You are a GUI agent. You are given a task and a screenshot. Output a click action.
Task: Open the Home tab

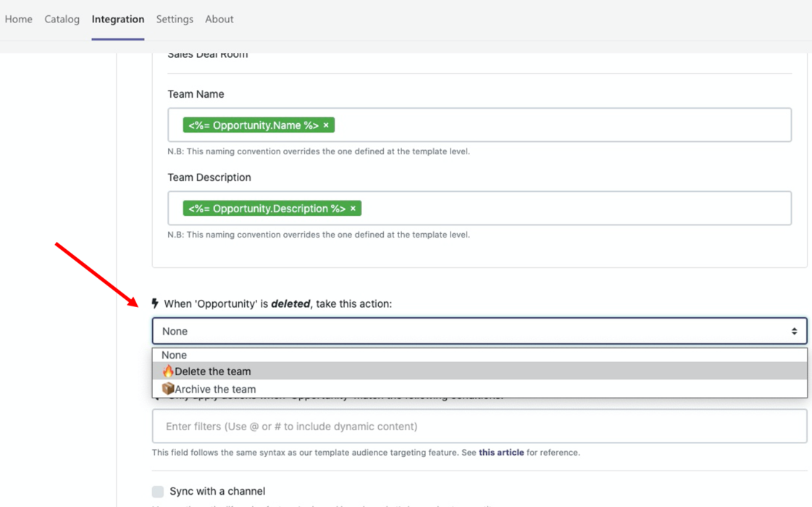point(19,19)
